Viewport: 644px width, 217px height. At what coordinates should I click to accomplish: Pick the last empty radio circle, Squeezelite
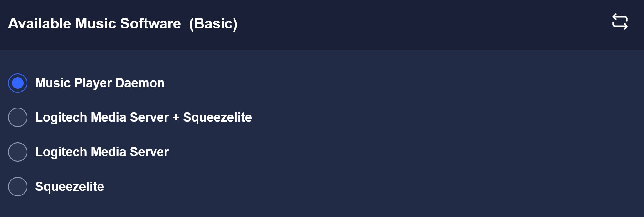[18, 187]
